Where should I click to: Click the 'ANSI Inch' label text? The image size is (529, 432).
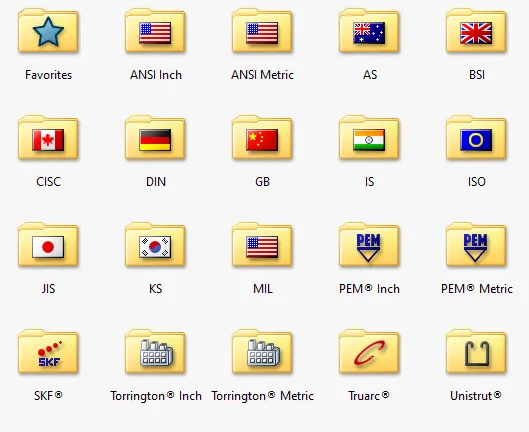coord(156,75)
